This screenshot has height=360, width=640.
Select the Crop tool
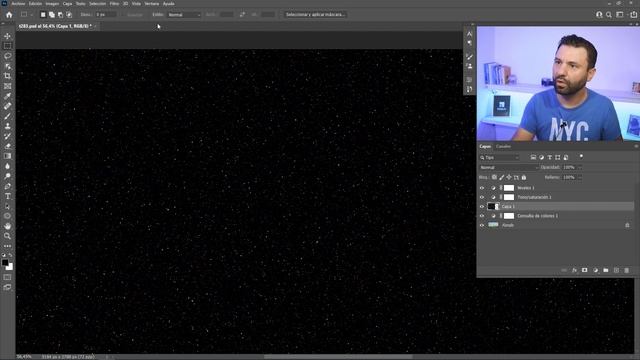(x=7, y=76)
